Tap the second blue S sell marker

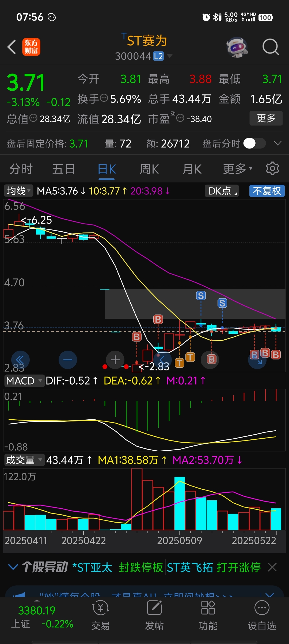pos(222,303)
